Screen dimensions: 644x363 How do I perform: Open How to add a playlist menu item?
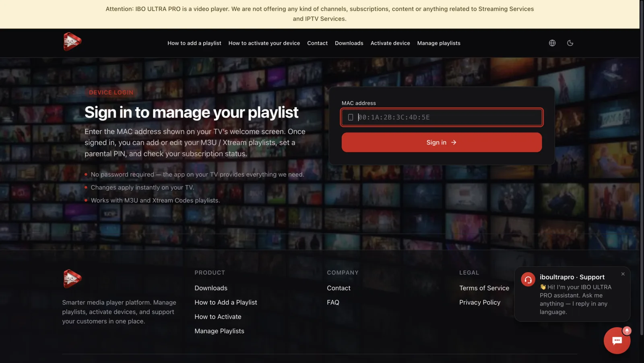click(x=194, y=43)
